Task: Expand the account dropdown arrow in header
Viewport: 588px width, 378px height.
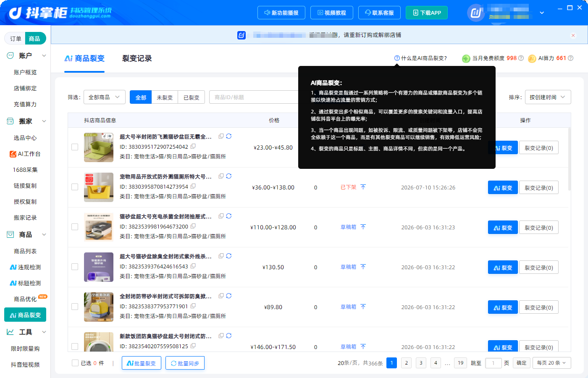Action: [x=542, y=13]
